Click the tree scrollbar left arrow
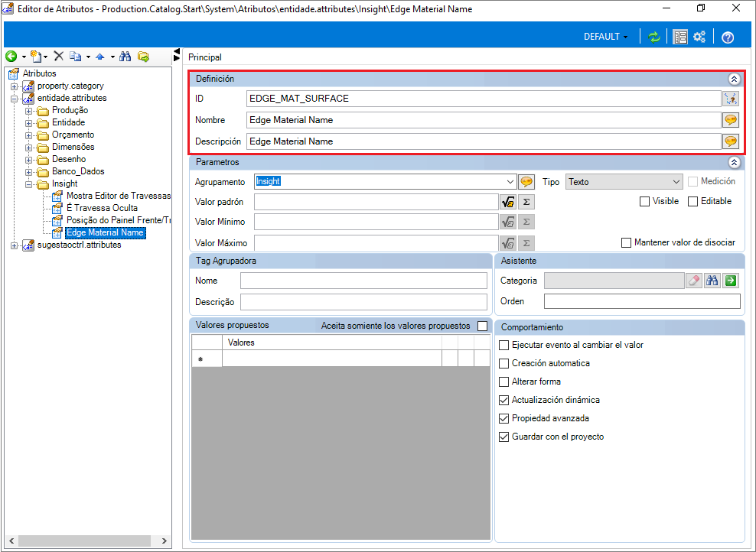The height and width of the screenshot is (552, 756). pos(11,541)
